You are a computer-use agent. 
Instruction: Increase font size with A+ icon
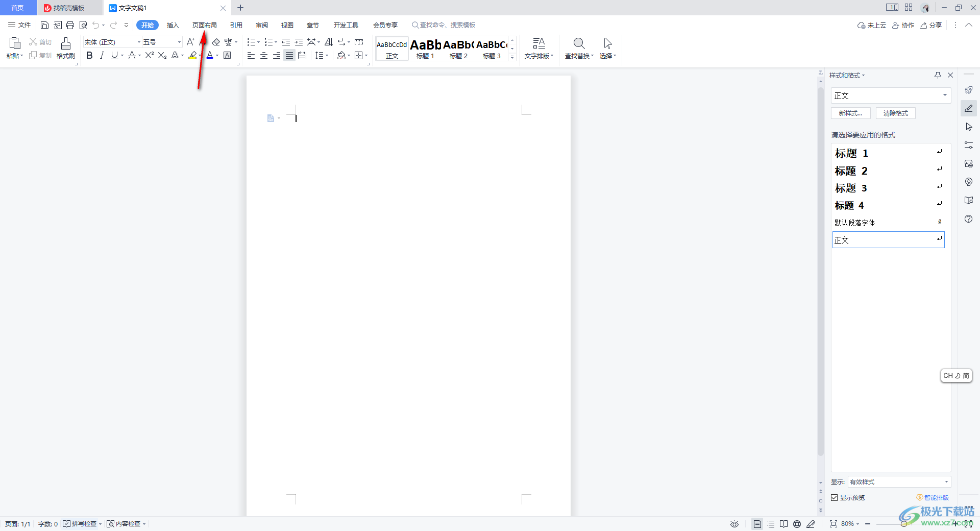tap(190, 42)
